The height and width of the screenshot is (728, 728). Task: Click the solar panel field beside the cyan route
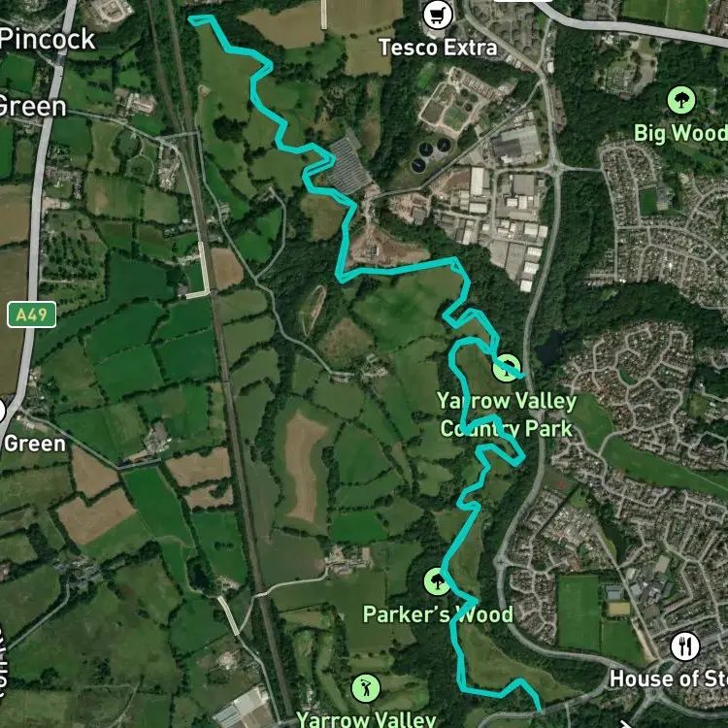348,165
